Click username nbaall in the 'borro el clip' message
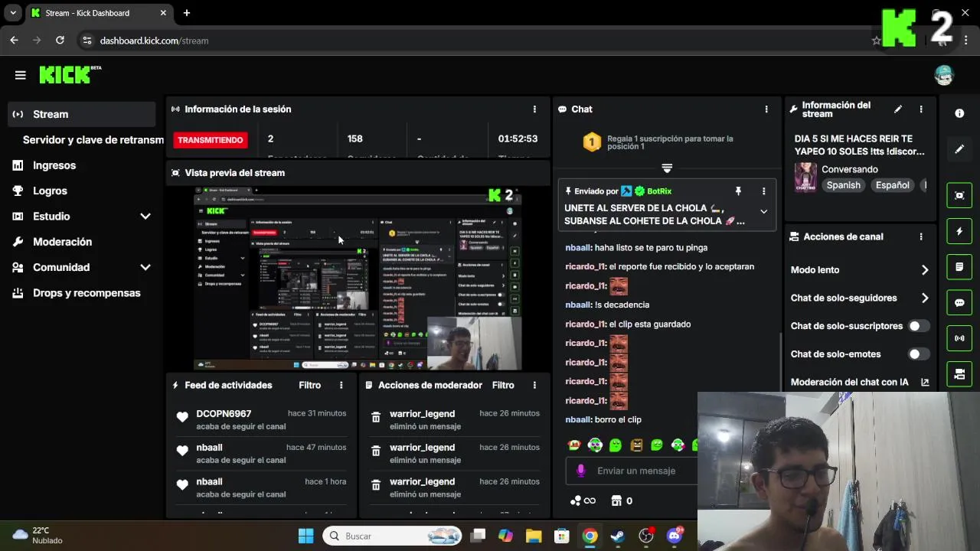Screen dimensions: 980x551 pyautogui.click(x=578, y=420)
